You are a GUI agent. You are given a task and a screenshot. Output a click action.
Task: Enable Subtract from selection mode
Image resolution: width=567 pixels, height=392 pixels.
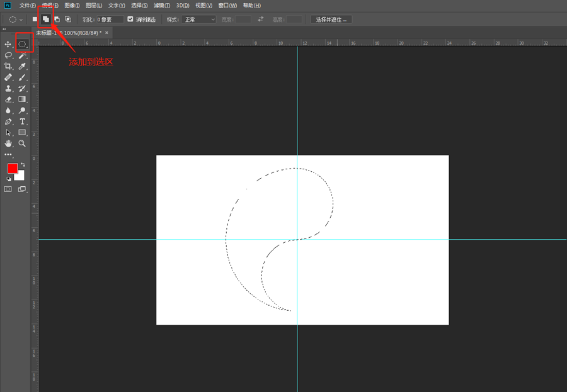coord(57,19)
